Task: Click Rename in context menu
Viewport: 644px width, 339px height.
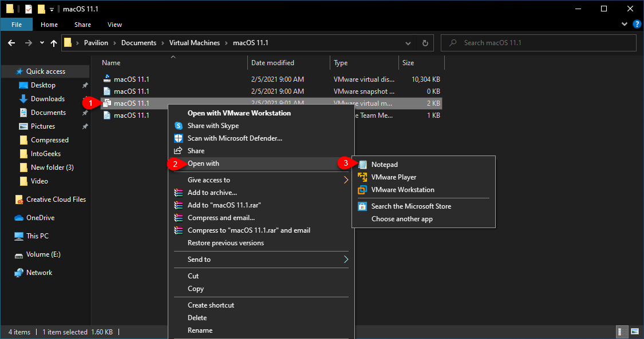Action: coord(200,330)
